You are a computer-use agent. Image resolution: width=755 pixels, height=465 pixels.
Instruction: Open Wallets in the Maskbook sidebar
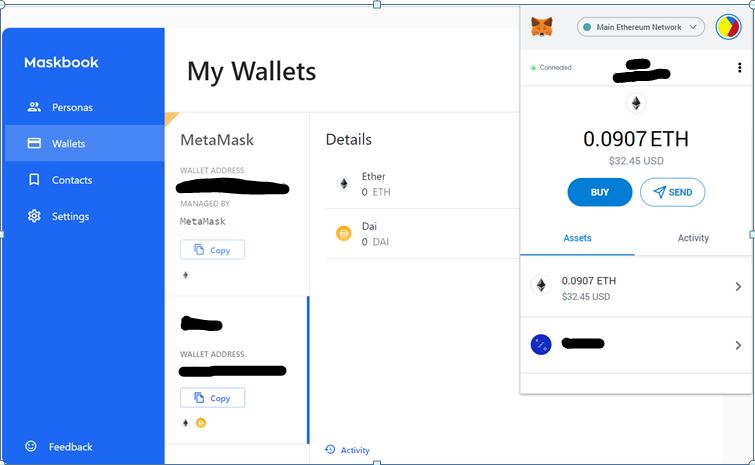[x=85, y=143]
